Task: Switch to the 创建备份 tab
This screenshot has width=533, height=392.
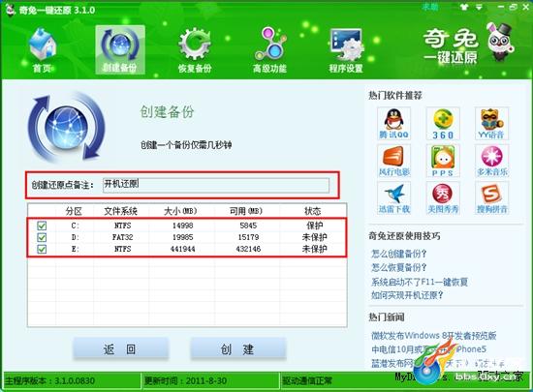Action: tap(120, 49)
